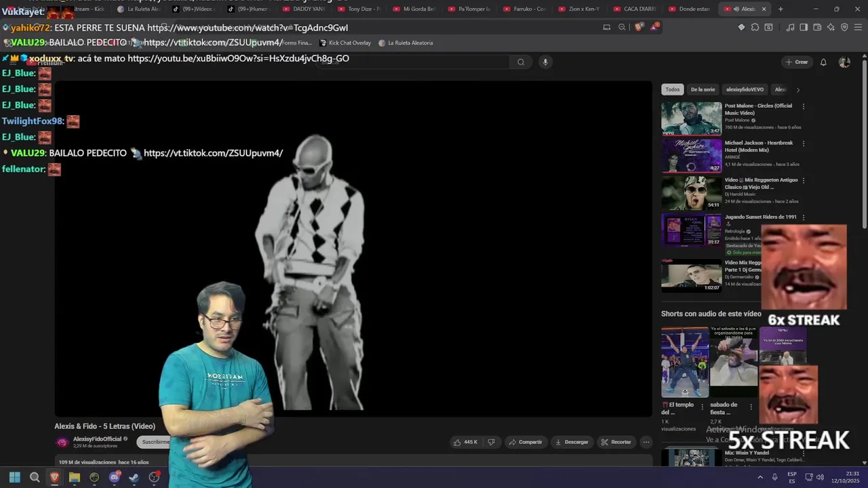The height and width of the screenshot is (488, 868).
Task: Like the video with 445 K likes
Action: point(465,442)
